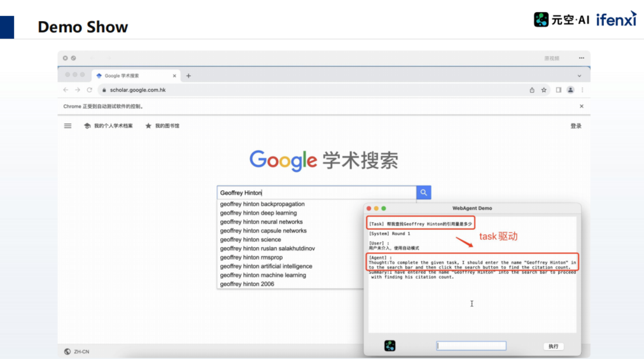Click the Google 学术搜索 logo

(x=324, y=160)
